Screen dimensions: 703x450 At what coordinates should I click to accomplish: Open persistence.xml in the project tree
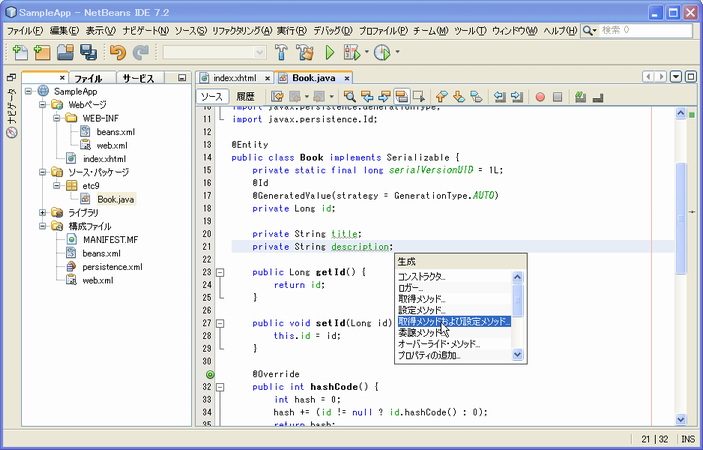coord(111,267)
